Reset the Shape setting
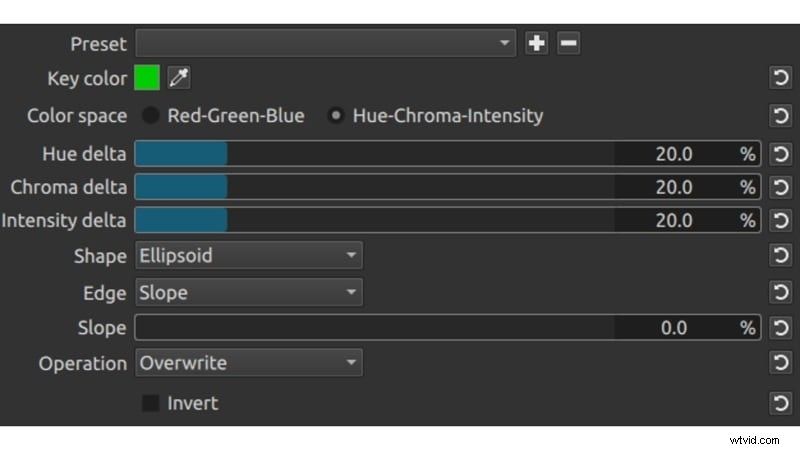 (x=781, y=256)
